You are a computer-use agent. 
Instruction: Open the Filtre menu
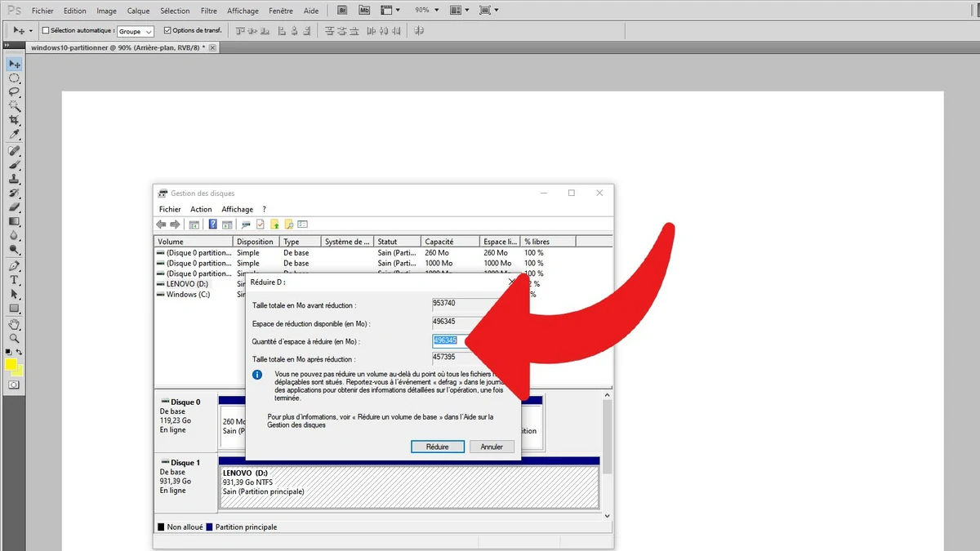[x=208, y=10]
